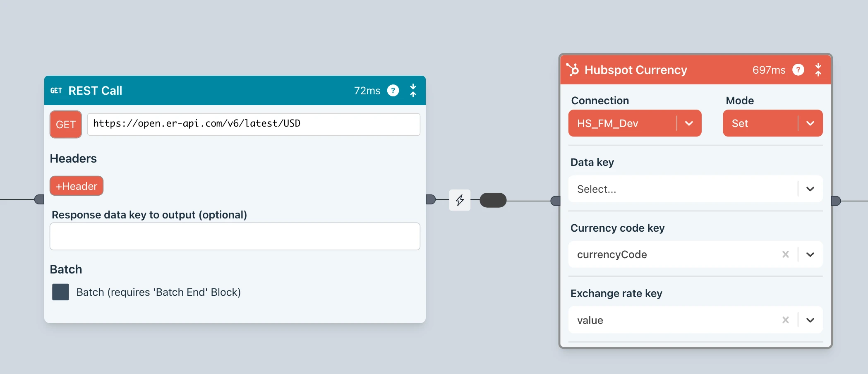Collapse the REST Call block
Viewport: 868px width, 374px height.
tap(413, 91)
